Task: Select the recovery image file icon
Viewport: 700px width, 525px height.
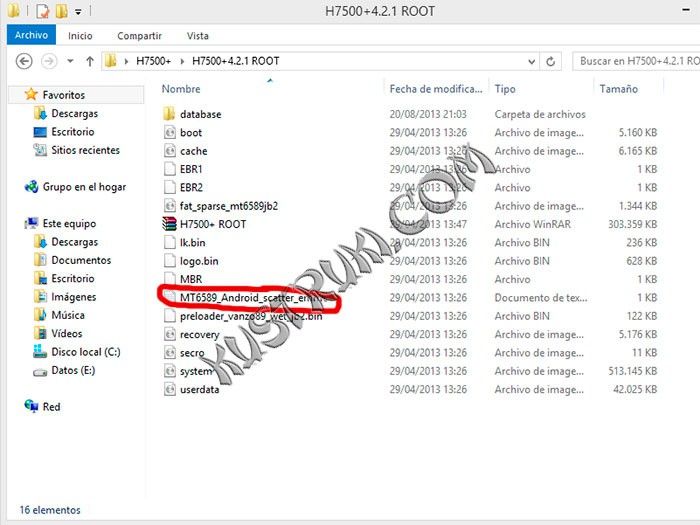Action: [170, 334]
